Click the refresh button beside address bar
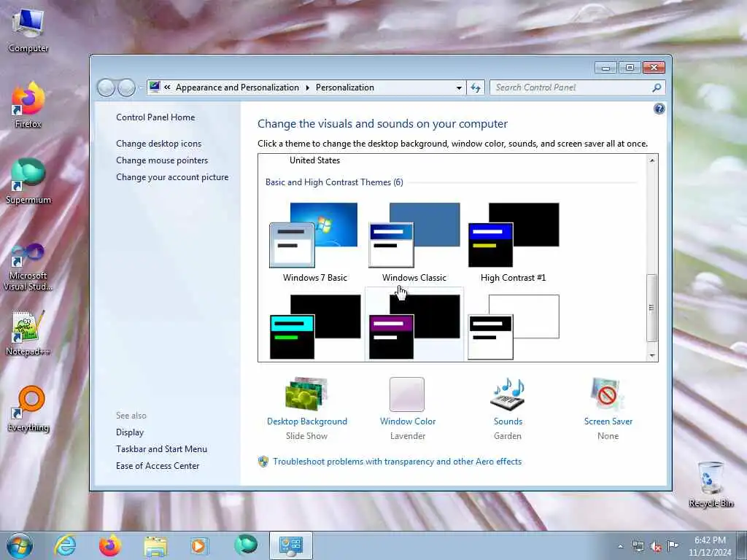747x560 pixels. pos(476,87)
